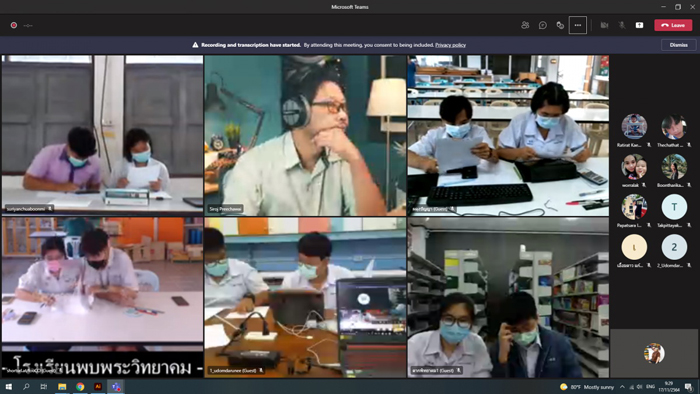700x394 pixels.
Task: Toggle the camera on
Action: [x=604, y=25]
